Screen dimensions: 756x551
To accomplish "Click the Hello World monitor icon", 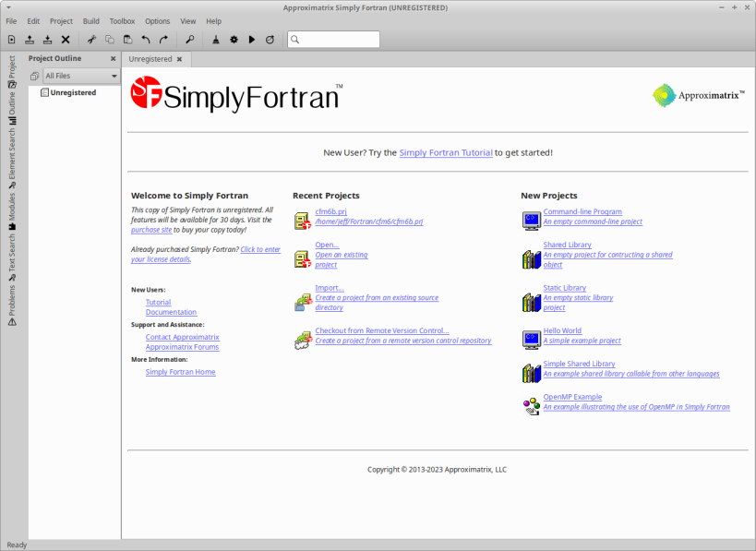I will point(532,340).
